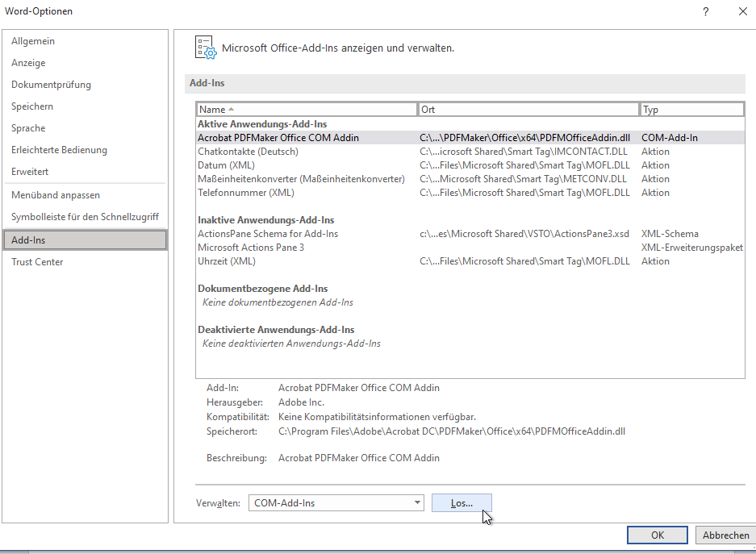756x554 pixels.
Task: Open Symbolleiste für den Schnellzugriff
Action: [x=85, y=217]
